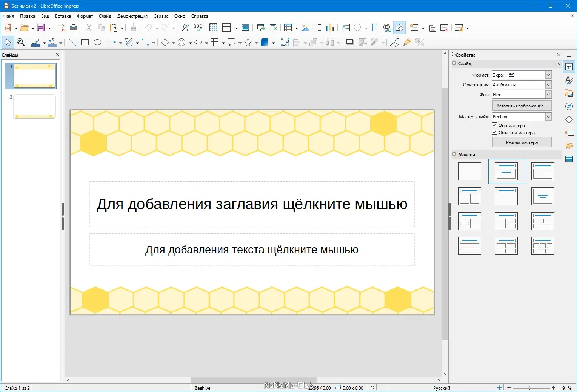Toggle the Clone Formatting tool

click(133, 28)
